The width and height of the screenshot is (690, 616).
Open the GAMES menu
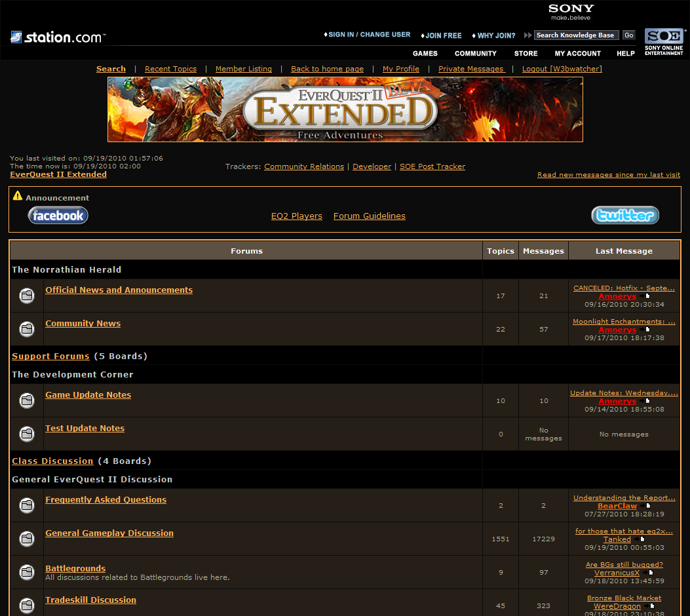click(425, 53)
